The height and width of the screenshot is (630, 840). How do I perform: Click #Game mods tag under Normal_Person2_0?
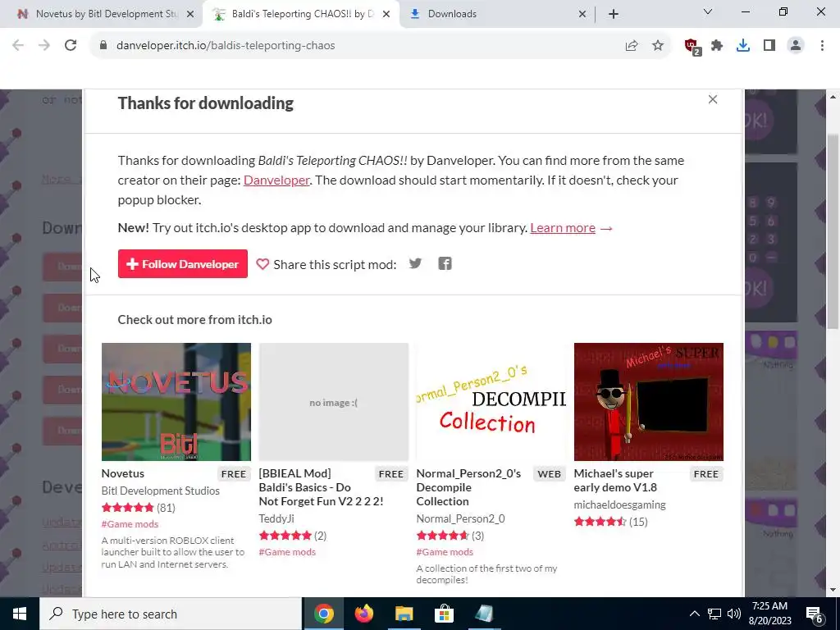[x=445, y=552]
